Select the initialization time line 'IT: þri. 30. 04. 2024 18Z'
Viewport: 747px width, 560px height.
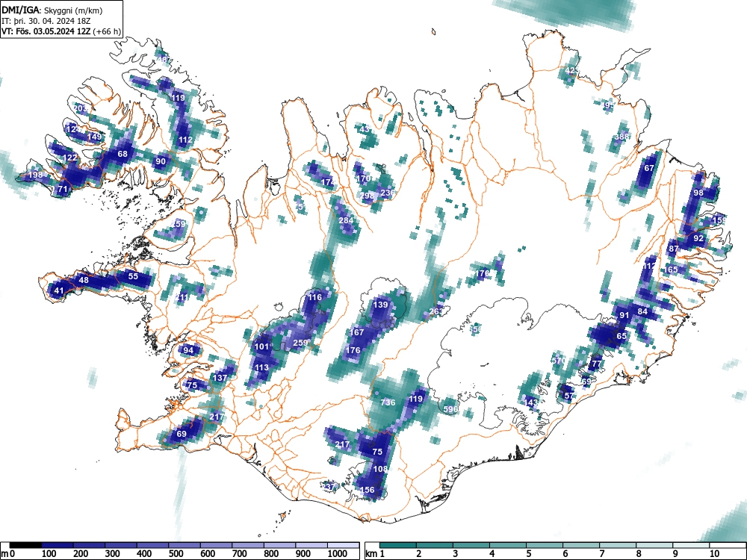pos(46,21)
